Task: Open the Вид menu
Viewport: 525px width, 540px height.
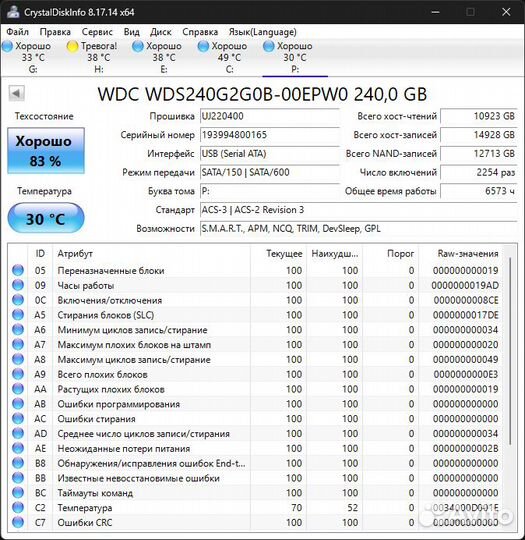Action: click(x=132, y=32)
